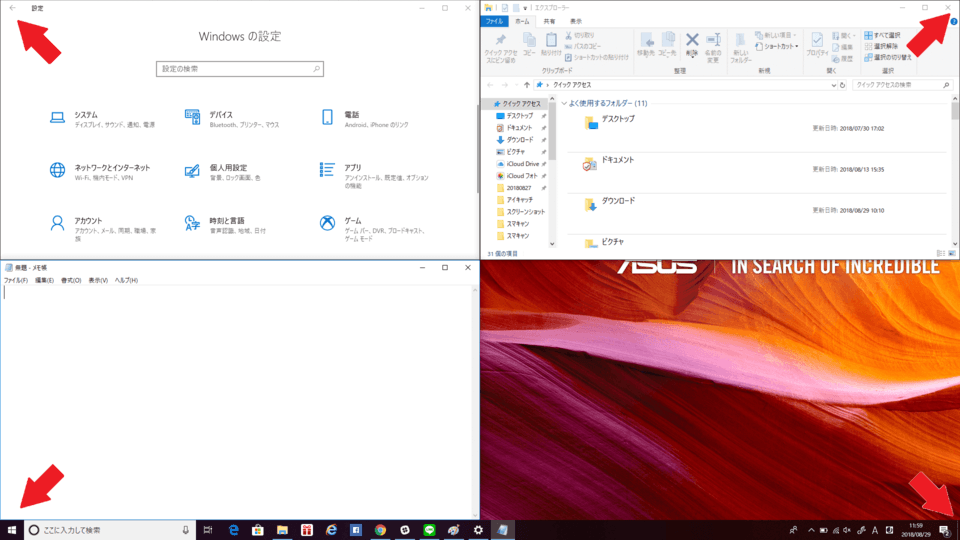The height and width of the screenshot is (540, 960).
Task: Open the デバイス settings category
Action: (x=220, y=118)
